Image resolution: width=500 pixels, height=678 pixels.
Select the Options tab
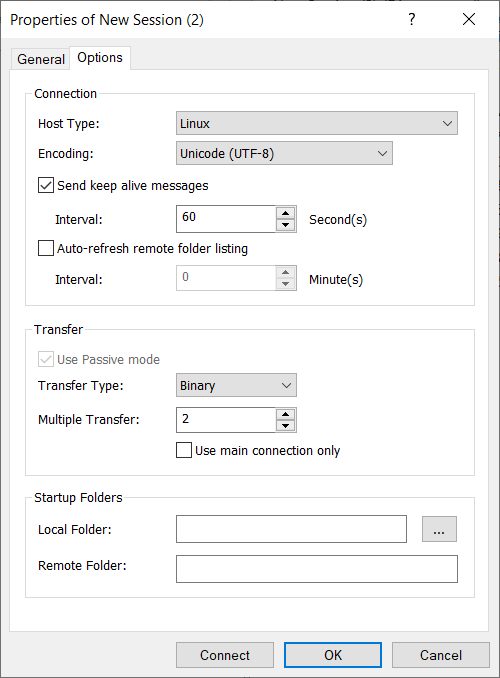click(x=100, y=58)
